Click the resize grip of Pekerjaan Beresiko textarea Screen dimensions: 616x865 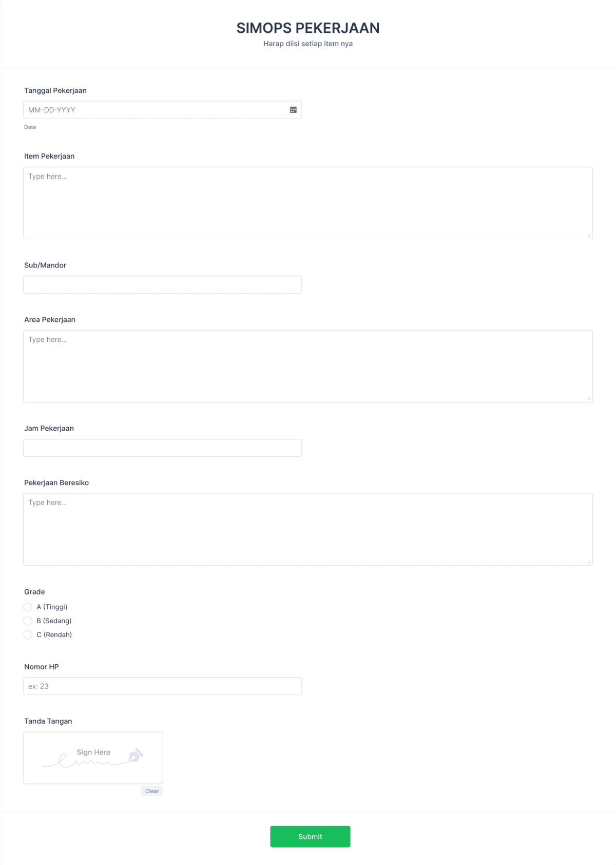click(589, 561)
